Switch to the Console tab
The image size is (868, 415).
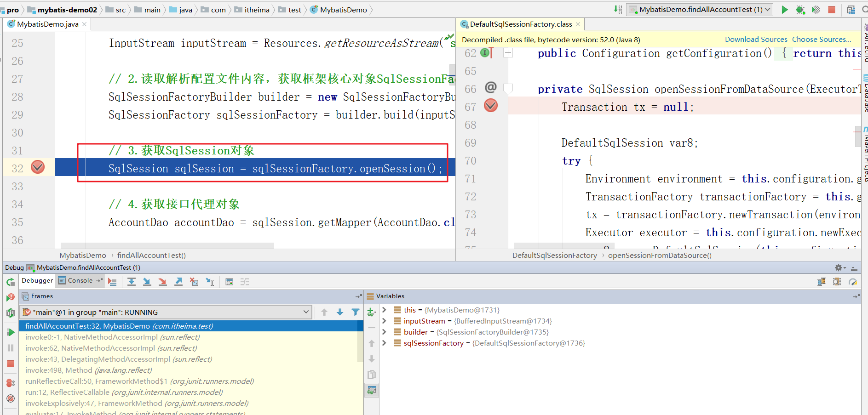[x=80, y=281]
